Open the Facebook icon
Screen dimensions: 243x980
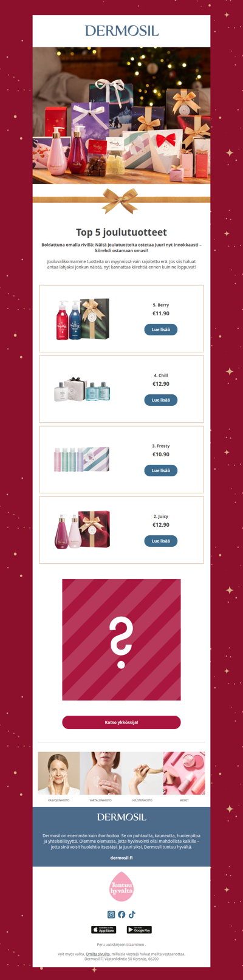(x=122, y=914)
